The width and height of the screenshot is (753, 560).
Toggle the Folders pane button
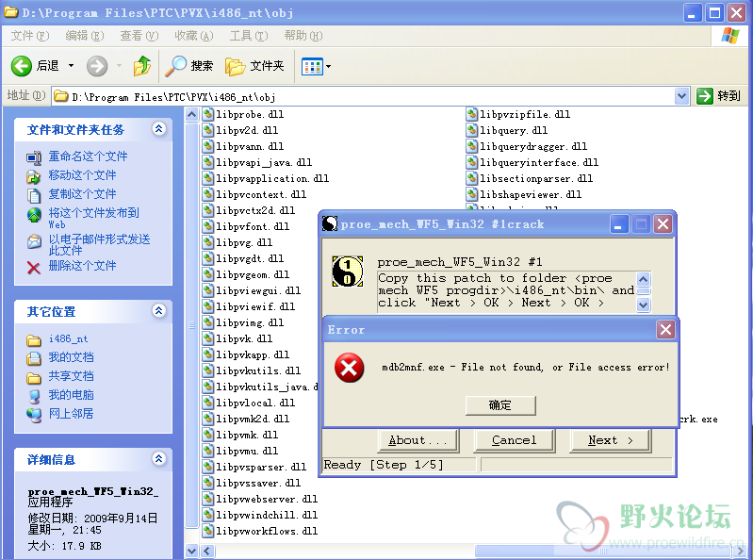point(254,66)
